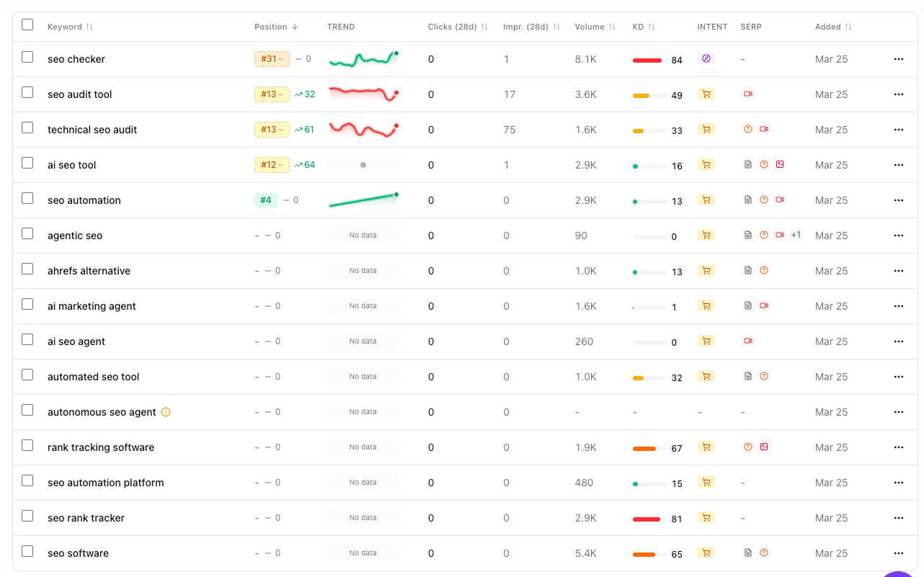
Task: Click the featured snippet document icon for "ai seo tool"
Action: click(x=747, y=164)
